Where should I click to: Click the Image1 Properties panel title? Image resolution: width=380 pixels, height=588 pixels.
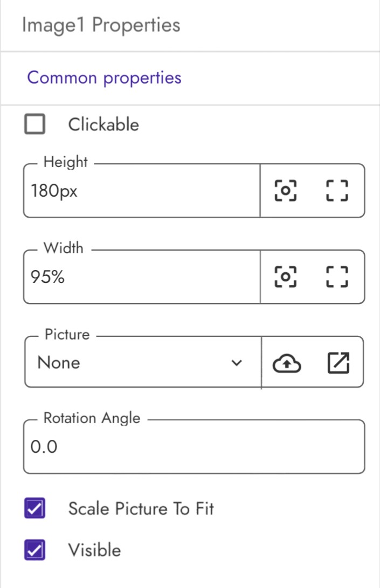(x=101, y=25)
